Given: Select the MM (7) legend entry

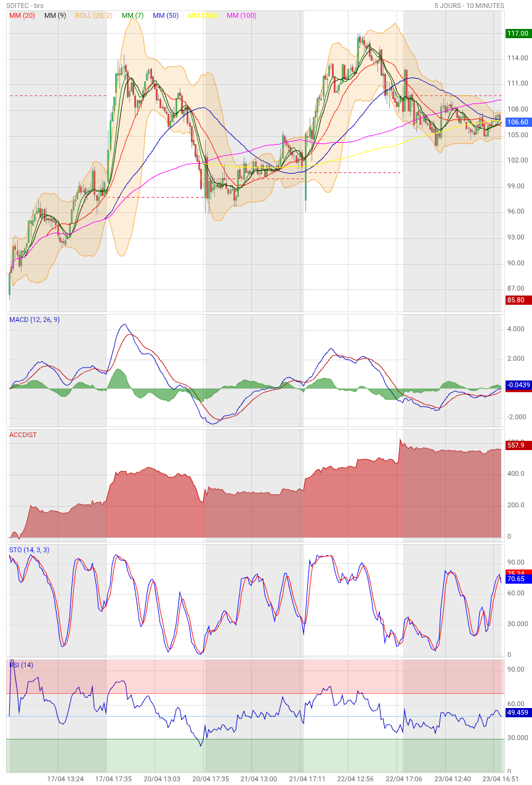Looking at the screenshot, I should click(x=133, y=15).
